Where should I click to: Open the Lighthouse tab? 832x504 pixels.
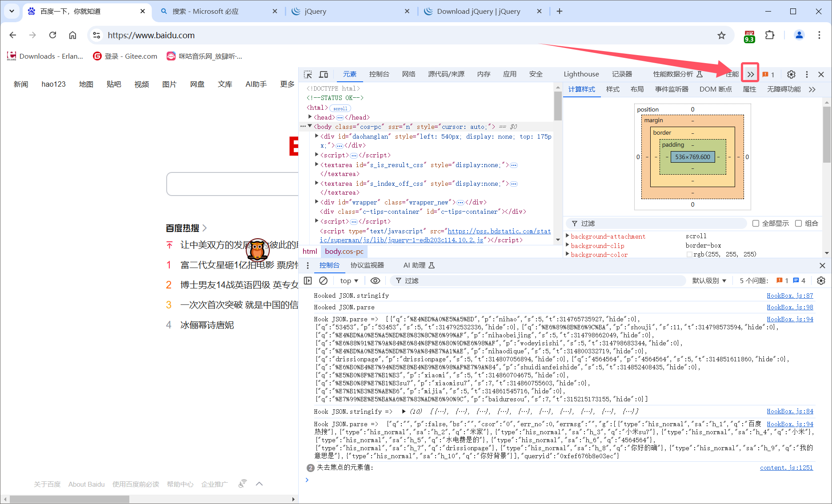pos(581,74)
